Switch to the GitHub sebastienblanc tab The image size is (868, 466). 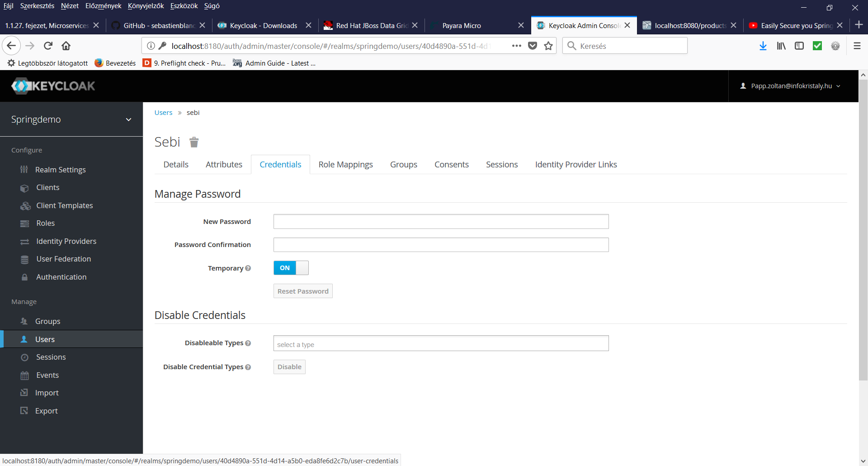tap(159, 25)
